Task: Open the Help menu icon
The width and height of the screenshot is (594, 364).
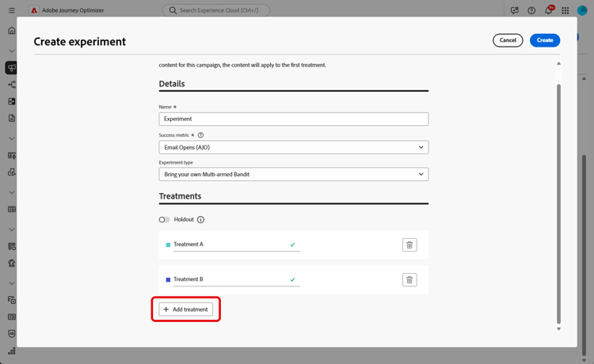Action: point(531,10)
